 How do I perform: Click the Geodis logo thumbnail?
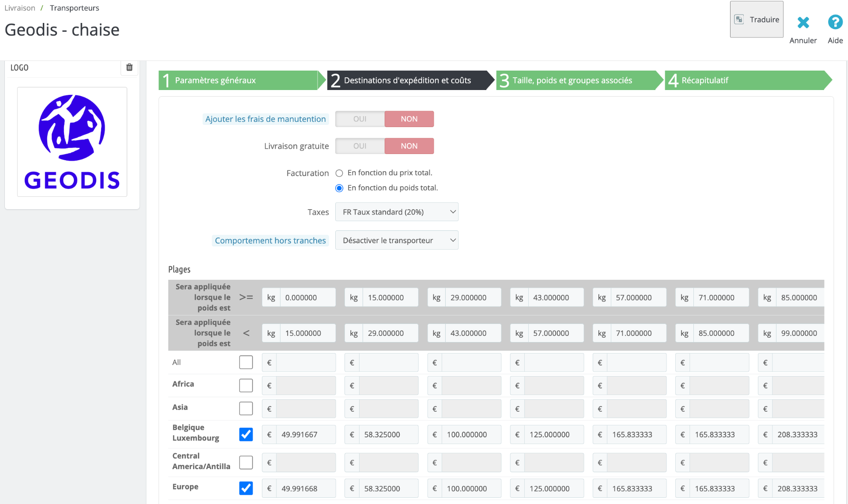pyautogui.click(x=72, y=142)
